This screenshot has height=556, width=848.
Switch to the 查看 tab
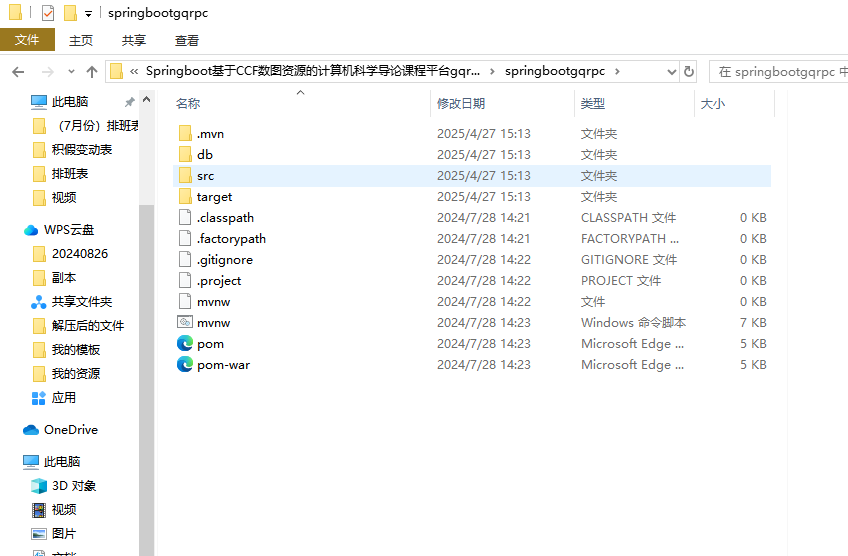187,41
